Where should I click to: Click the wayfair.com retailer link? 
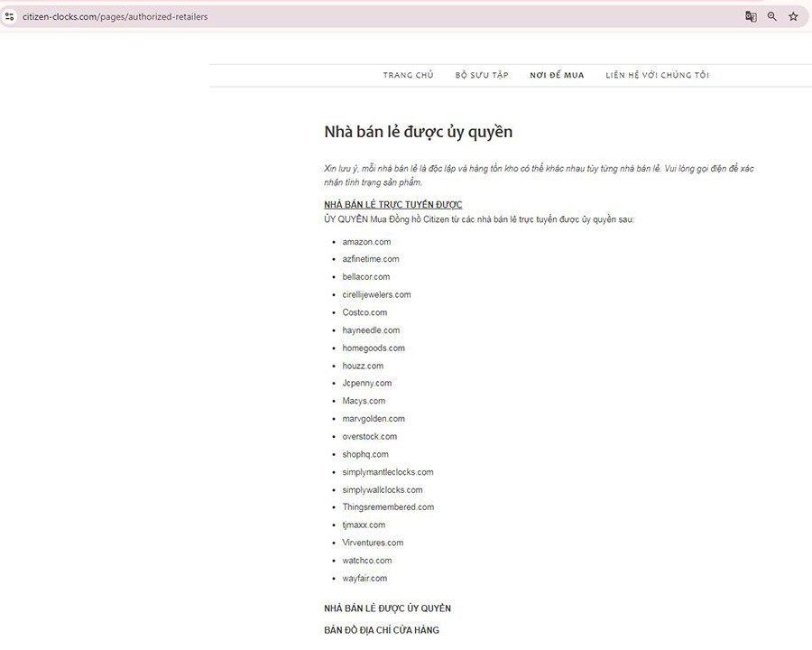pyautogui.click(x=364, y=579)
